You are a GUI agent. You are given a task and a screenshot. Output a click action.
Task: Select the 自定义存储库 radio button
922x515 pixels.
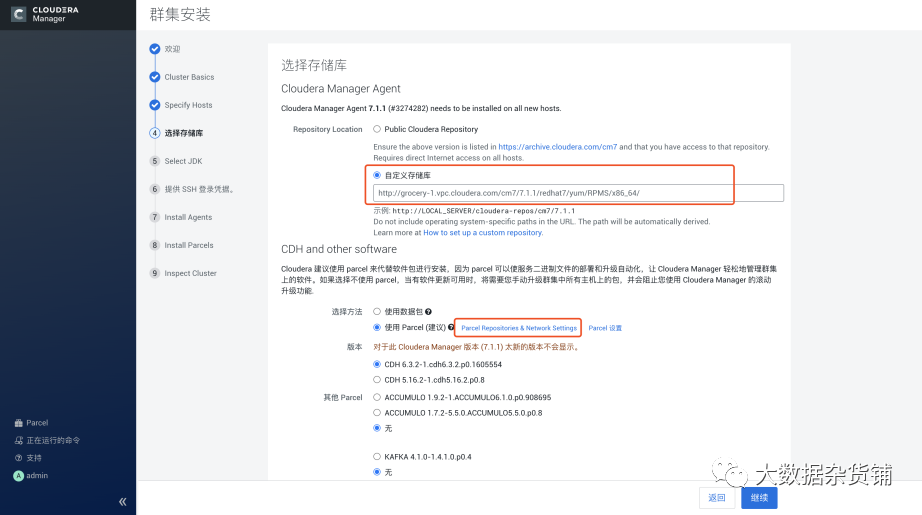click(377, 175)
